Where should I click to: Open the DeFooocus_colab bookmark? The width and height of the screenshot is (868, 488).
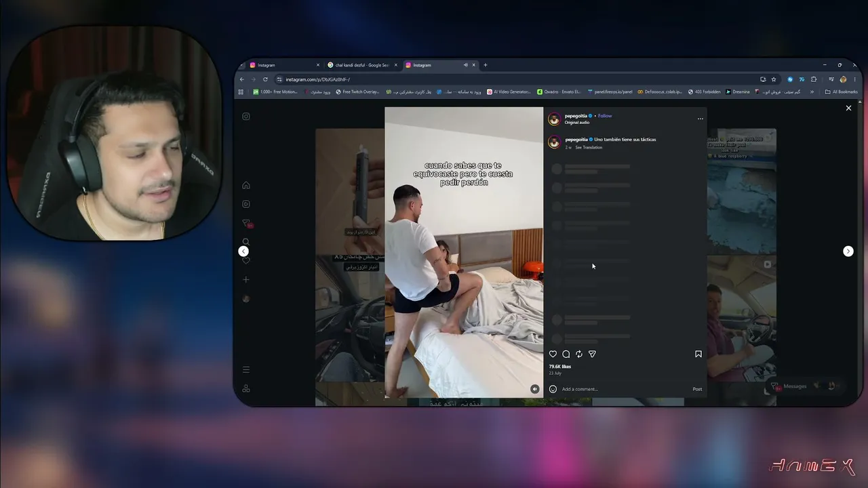pyautogui.click(x=660, y=91)
